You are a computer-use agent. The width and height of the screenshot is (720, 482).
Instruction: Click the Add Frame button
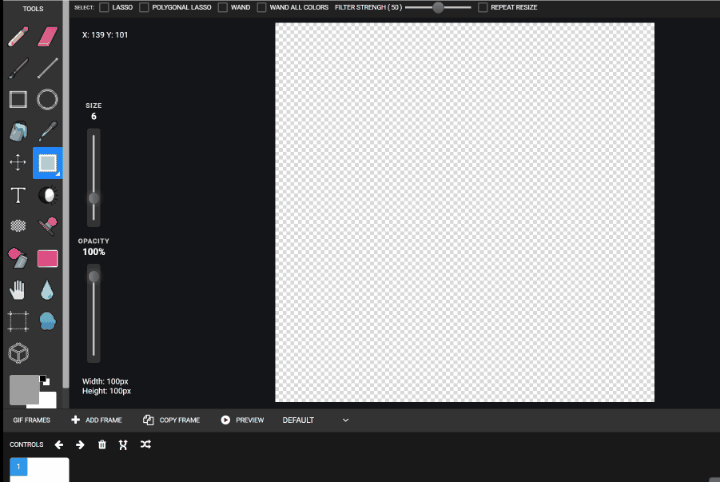[97, 420]
